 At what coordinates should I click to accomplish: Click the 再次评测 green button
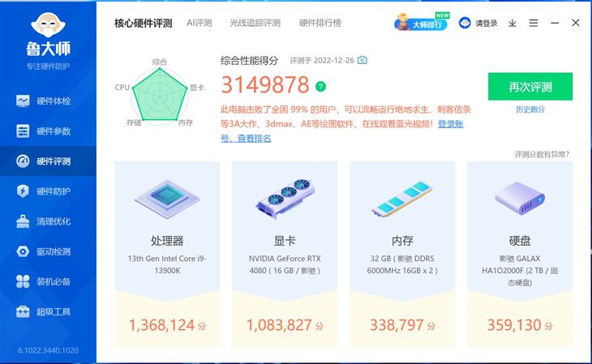point(530,87)
